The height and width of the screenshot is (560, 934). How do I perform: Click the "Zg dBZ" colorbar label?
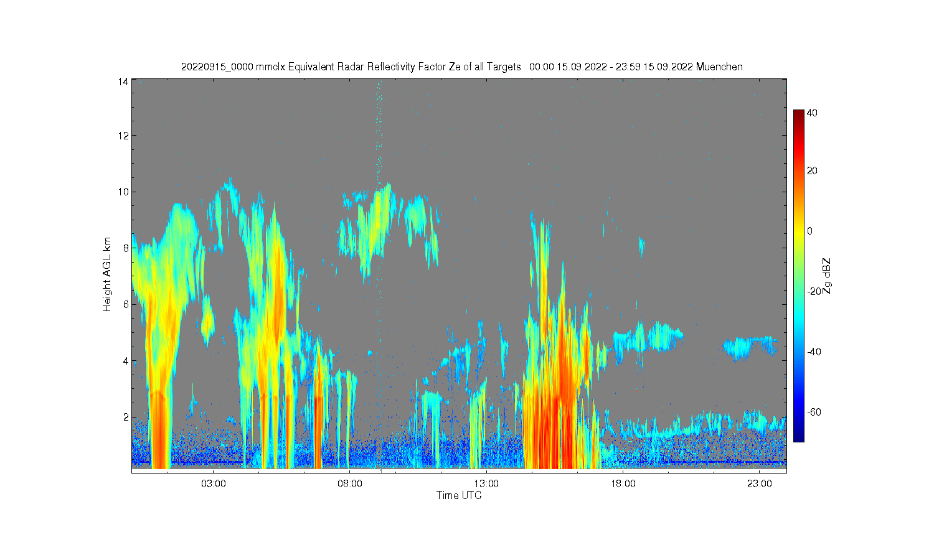[827, 276]
